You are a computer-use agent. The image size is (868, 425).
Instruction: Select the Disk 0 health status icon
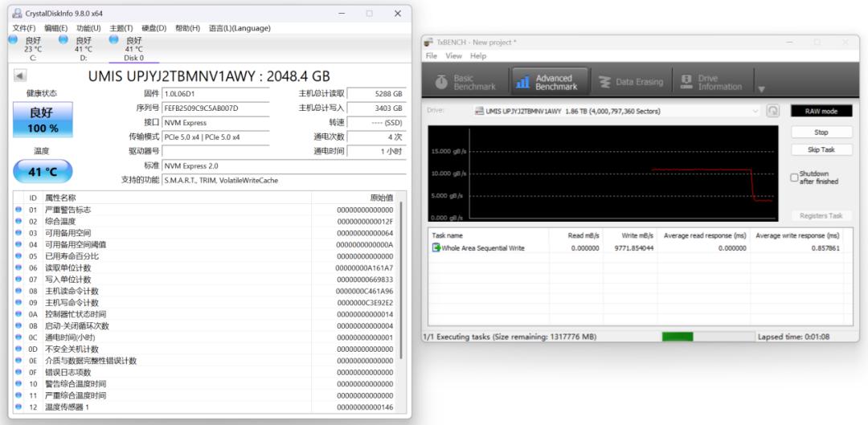pyautogui.click(x=113, y=39)
